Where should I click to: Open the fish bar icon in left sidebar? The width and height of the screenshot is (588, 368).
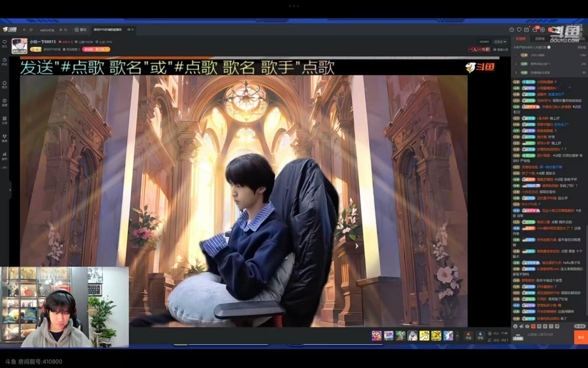pyautogui.click(x=4, y=156)
